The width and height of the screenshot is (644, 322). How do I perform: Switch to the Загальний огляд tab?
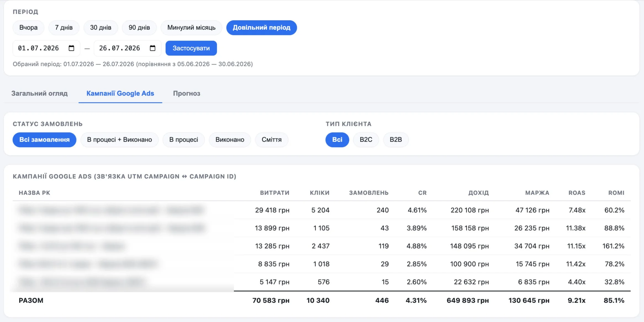click(x=39, y=93)
